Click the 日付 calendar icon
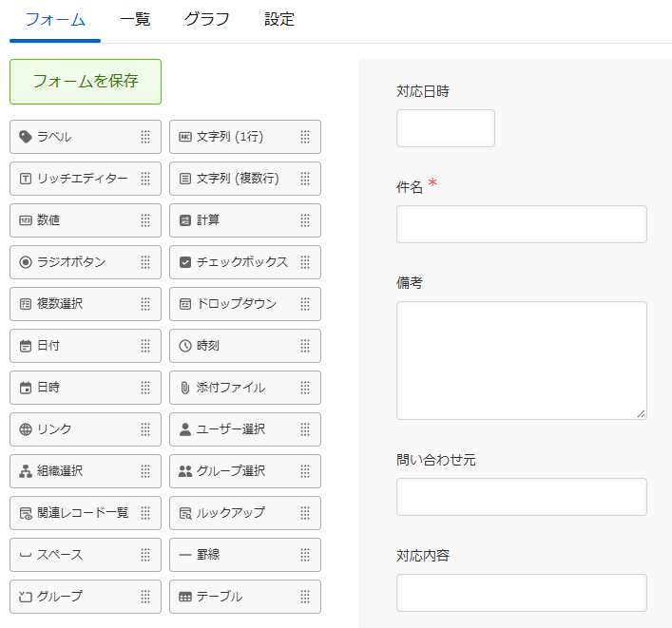This screenshot has height=628, width=672. [x=26, y=346]
